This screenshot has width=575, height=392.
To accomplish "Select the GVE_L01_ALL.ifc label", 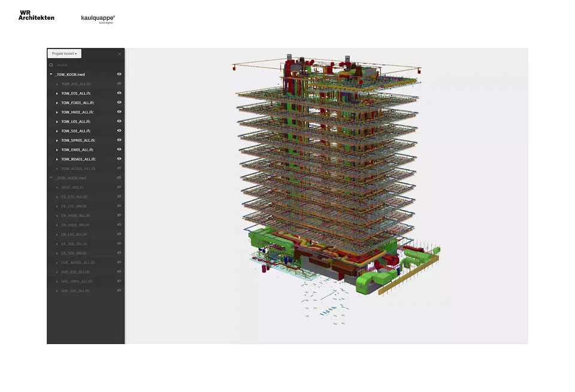I will pyautogui.click(x=75, y=291).
